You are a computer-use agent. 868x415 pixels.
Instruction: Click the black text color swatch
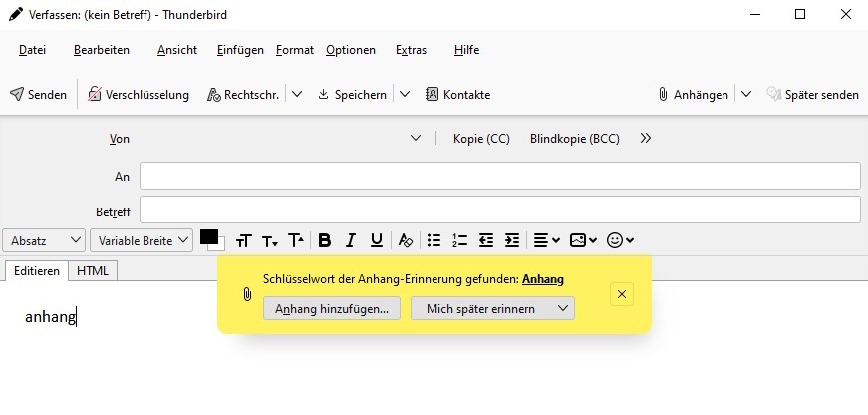[208, 237]
